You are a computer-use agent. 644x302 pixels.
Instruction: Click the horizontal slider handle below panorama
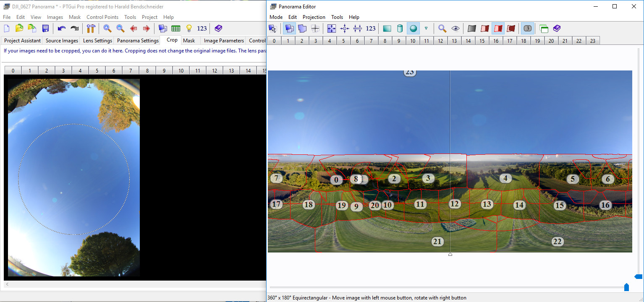click(626, 287)
